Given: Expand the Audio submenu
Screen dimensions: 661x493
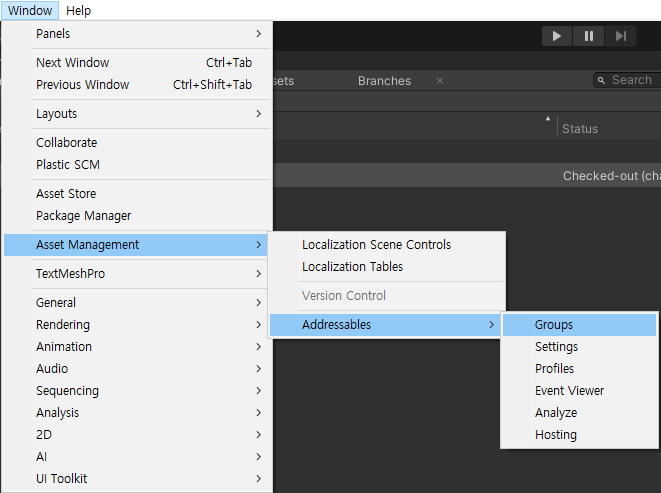Looking at the screenshot, I should point(136,368).
